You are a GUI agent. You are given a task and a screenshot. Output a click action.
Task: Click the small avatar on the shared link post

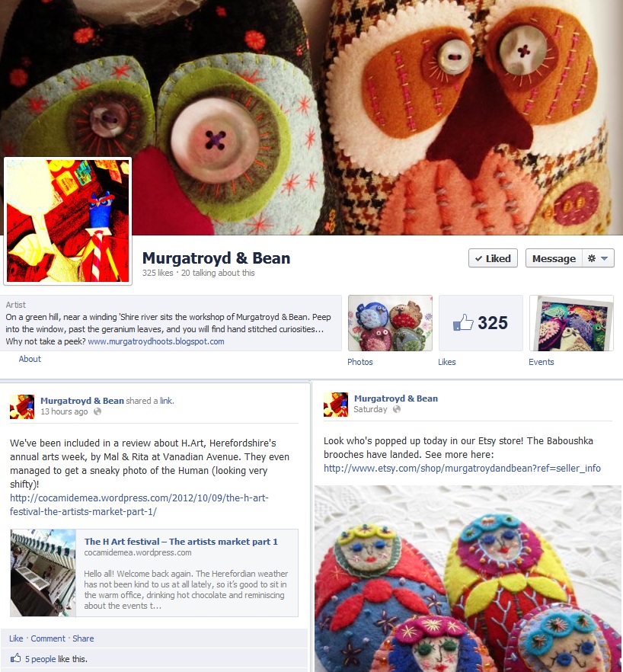22,406
